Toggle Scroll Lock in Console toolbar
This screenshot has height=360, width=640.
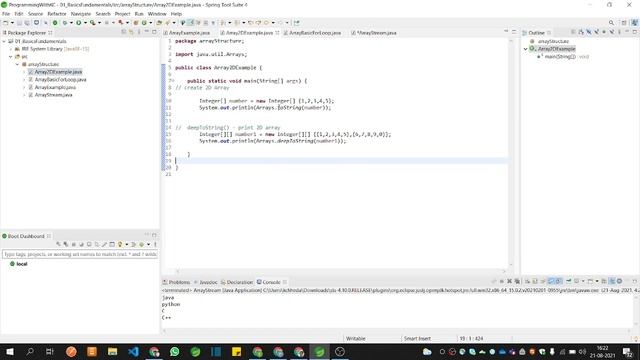pos(535,281)
